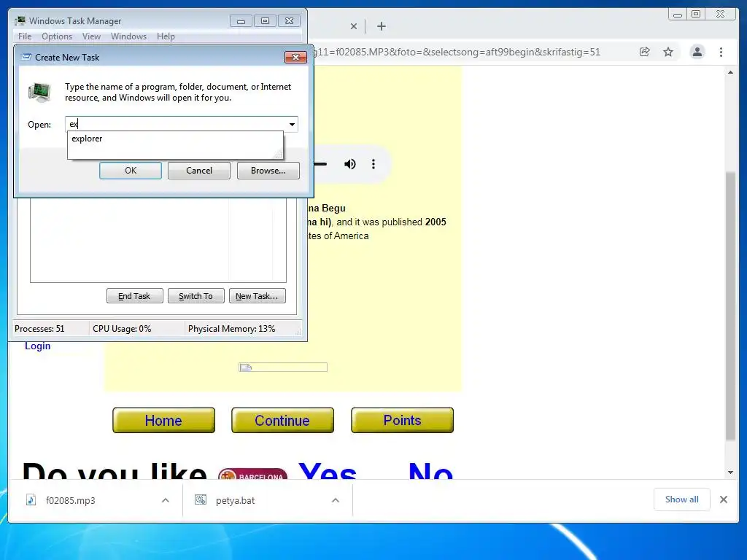The width and height of the screenshot is (747, 560).
Task: Cancel the Create New Task dialog
Action: coord(199,171)
